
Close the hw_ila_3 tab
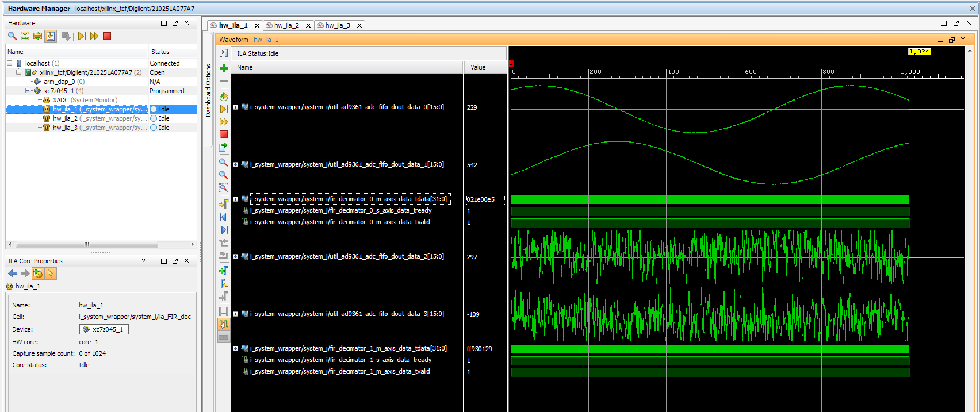point(359,25)
